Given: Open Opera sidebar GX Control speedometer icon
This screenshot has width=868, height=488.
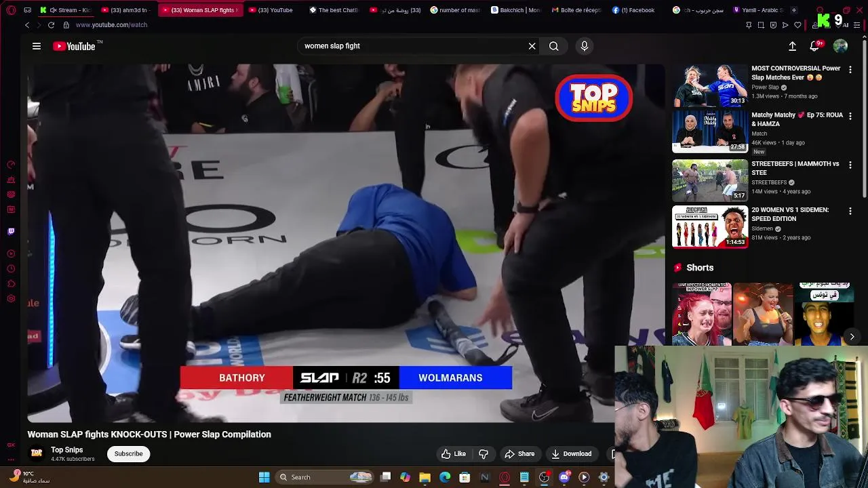Looking at the screenshot, I should (x=11, y=165).
